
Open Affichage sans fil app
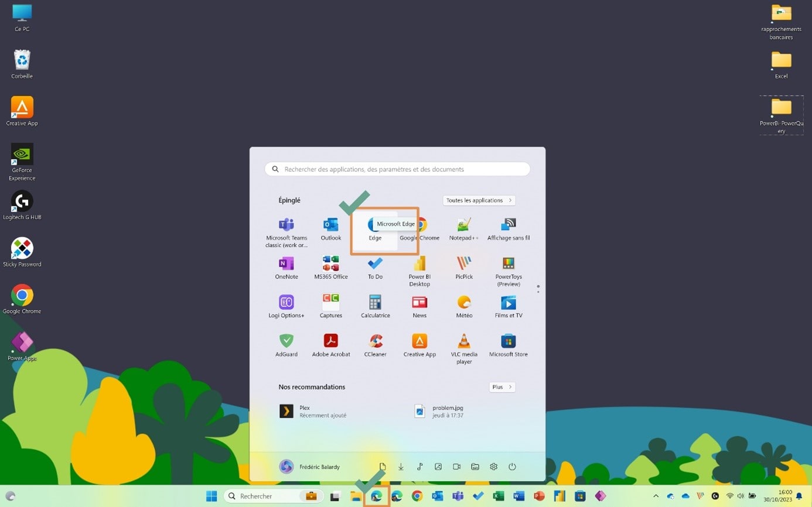(x=509, y=229)
